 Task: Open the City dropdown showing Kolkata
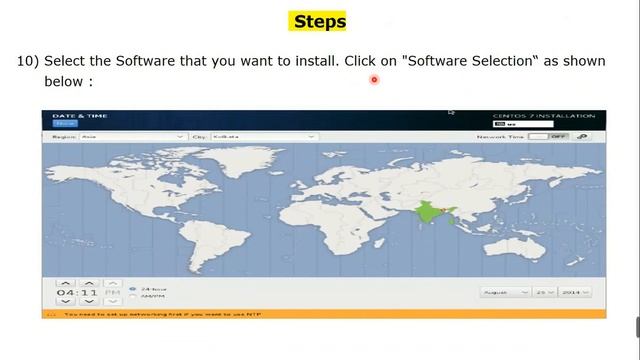point(264,137)
